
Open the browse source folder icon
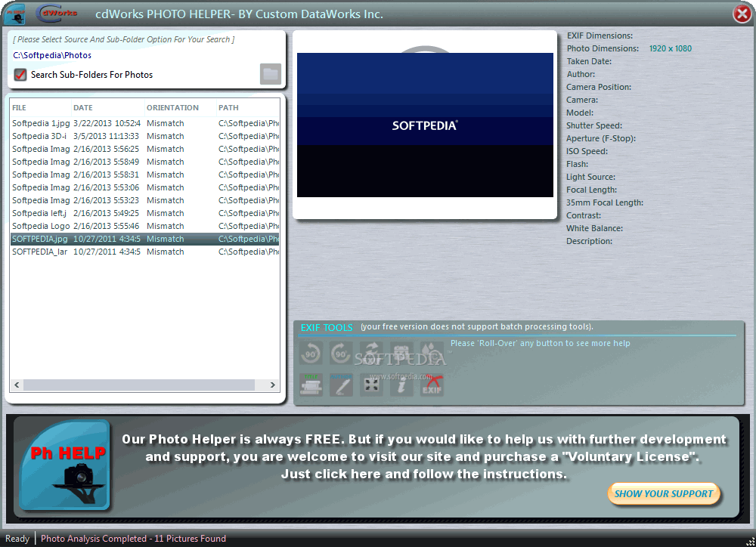point(271,74)
